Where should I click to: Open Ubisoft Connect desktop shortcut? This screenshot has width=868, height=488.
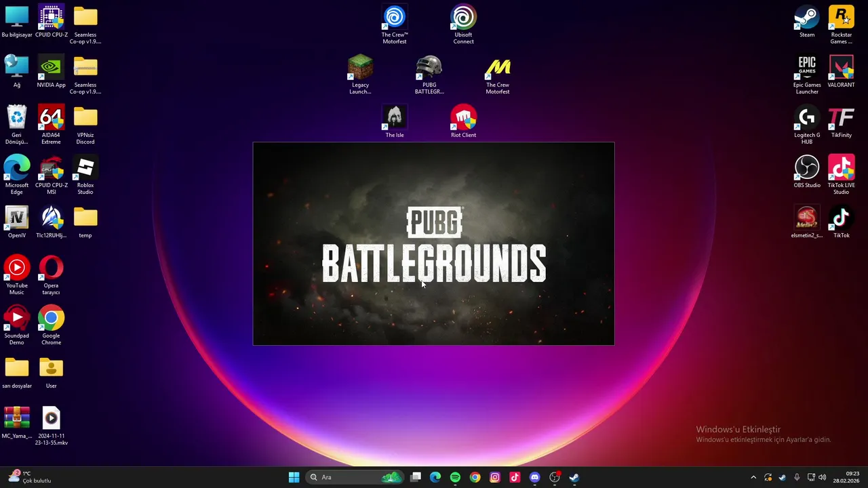[464, 25]
